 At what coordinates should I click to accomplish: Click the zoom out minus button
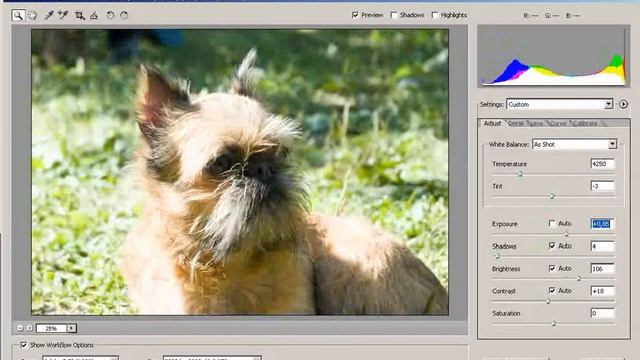[20, 328]
